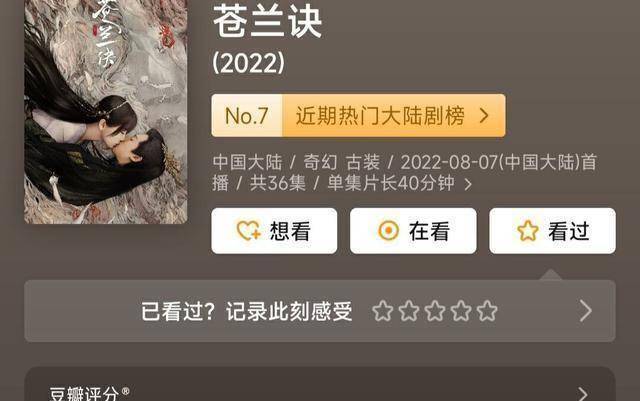Open the chevron on 已看过 record bar
The width and height of the screenshot is (640, 401).
[586, 311]
